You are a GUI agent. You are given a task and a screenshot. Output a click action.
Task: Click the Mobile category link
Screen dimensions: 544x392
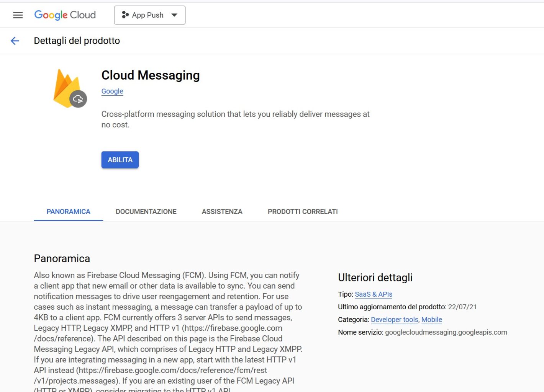(432, 319)
